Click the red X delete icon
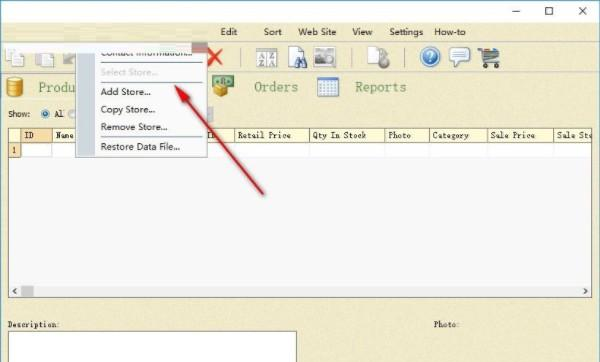Image resolution: width=600 pixels, height=362 pixels. coord(215,58)
